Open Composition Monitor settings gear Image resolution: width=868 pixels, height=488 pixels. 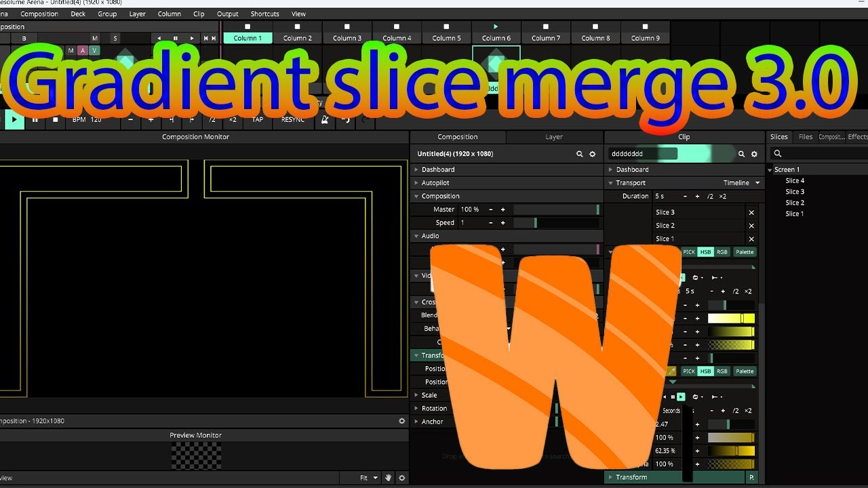click(x=401, y=421)
